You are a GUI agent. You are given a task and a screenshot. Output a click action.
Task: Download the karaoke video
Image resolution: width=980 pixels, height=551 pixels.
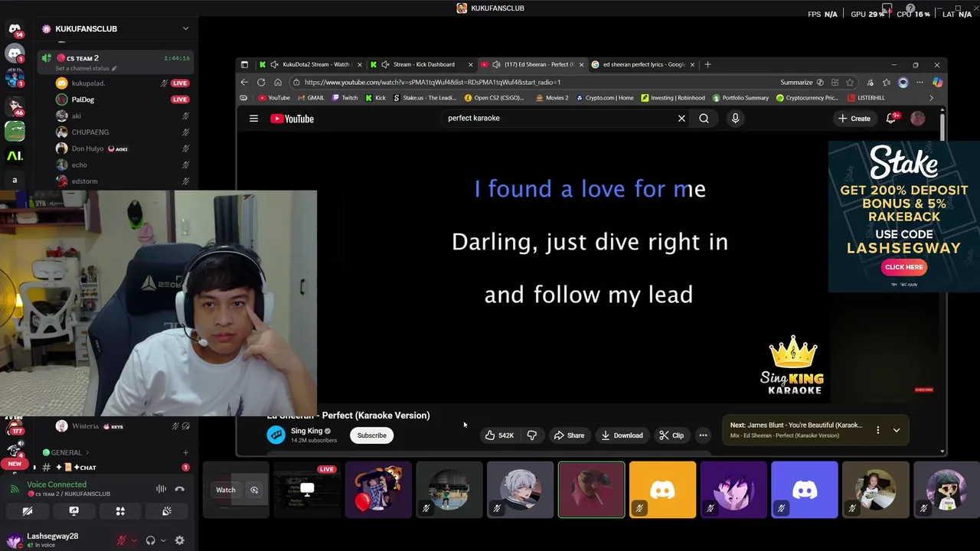[x=622, y=435]
